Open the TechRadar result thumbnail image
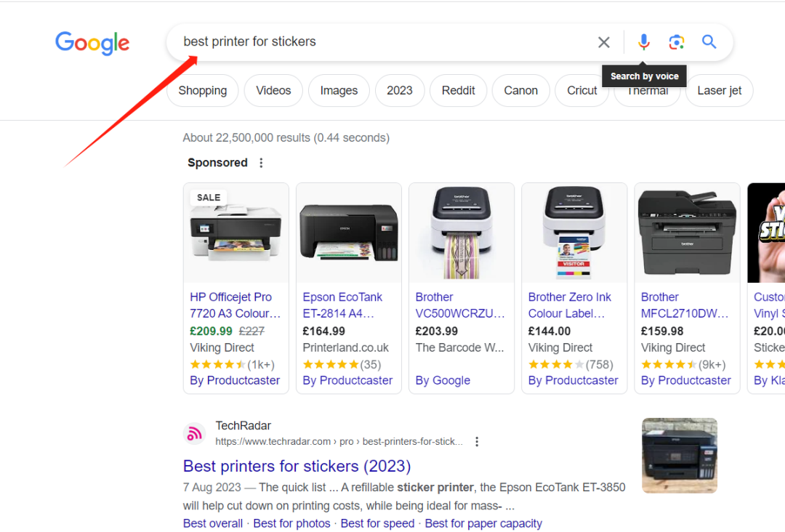785x532 pixels. pos(680,456)
